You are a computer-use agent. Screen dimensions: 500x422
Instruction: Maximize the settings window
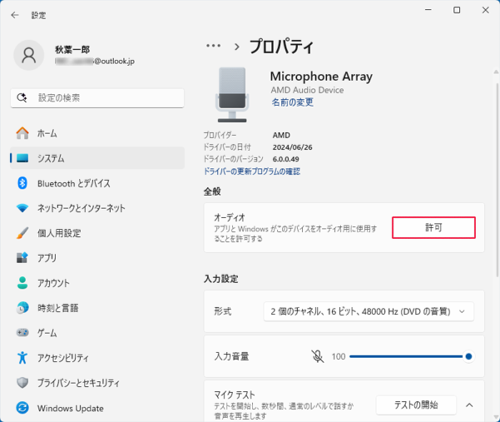pyautogui.click(x=457, y=10)
